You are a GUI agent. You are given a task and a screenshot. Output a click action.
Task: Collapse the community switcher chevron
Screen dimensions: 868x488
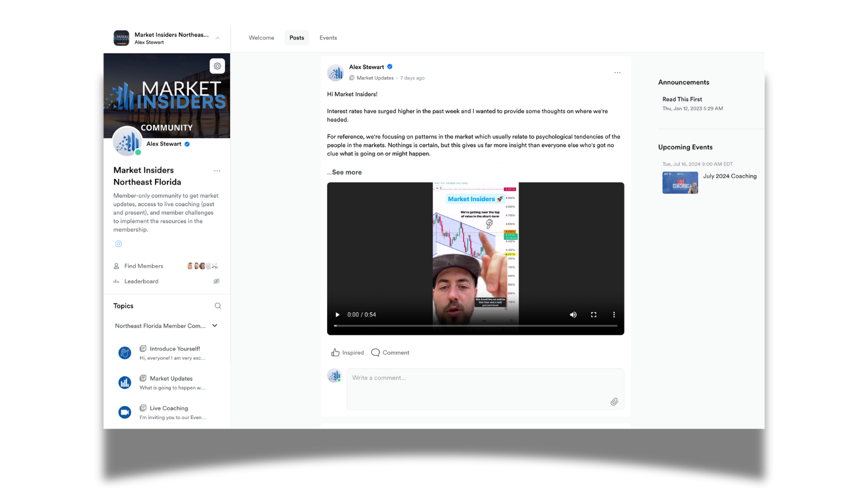(x=218, y=38)
